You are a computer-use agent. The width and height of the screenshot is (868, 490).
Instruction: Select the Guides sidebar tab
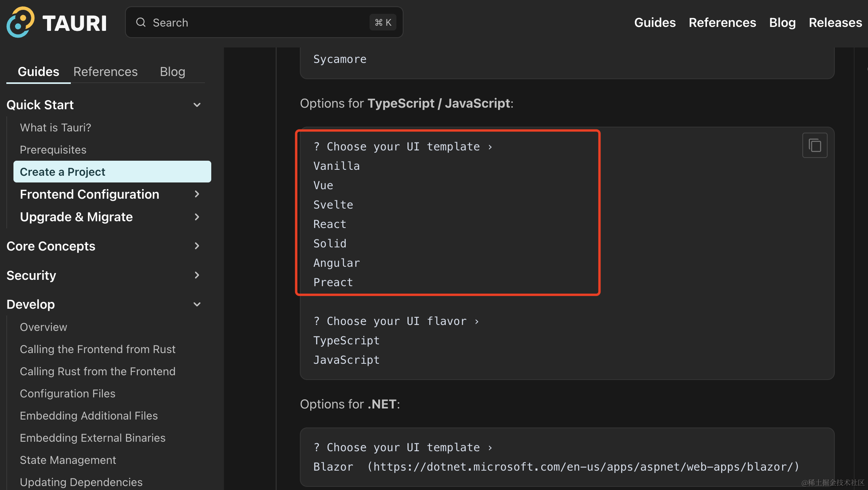click(x=38, y=72)
